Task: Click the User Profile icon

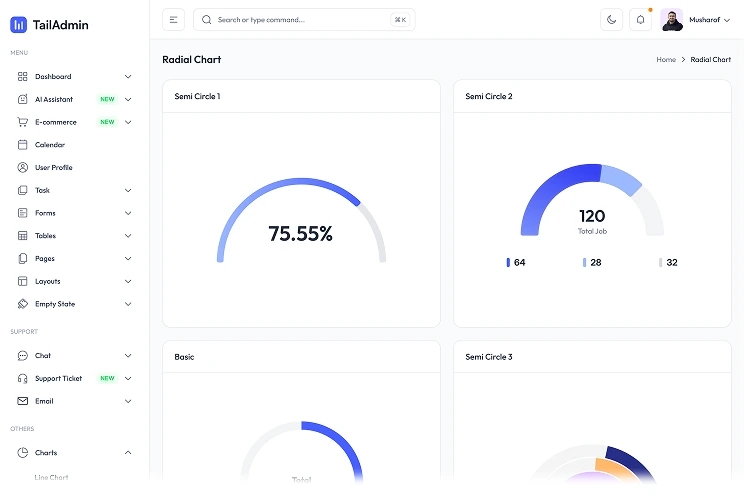Action: pos(22,168)
